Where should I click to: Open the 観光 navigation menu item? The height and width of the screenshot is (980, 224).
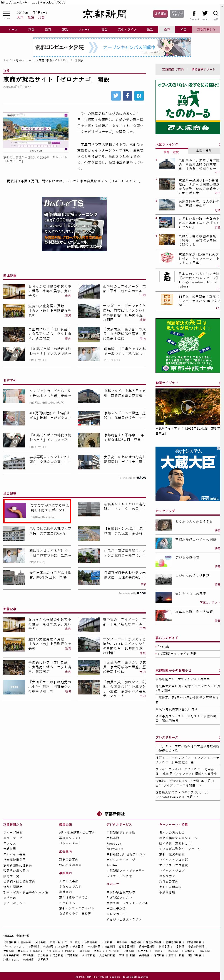pyautogui.click(x=65, y=29)
